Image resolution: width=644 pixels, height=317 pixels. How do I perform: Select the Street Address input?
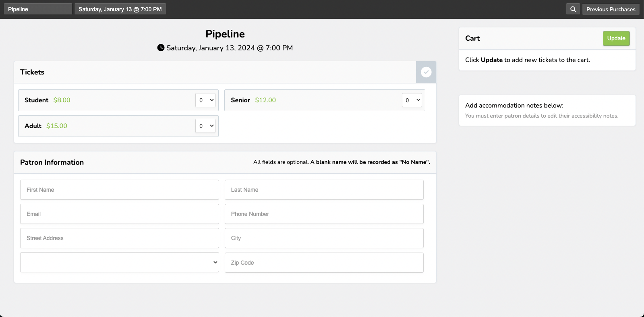[x=120, y=238]
